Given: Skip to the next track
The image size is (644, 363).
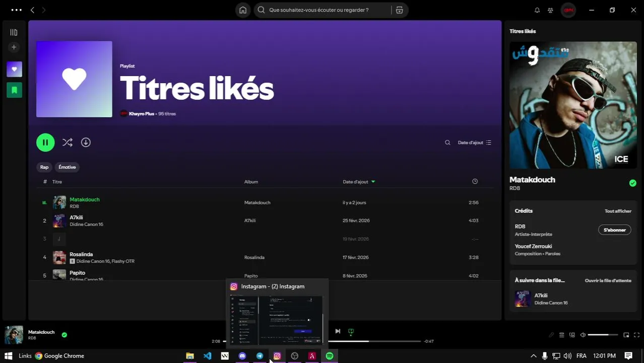Looking at the screenshot, I should coord(338,331).
